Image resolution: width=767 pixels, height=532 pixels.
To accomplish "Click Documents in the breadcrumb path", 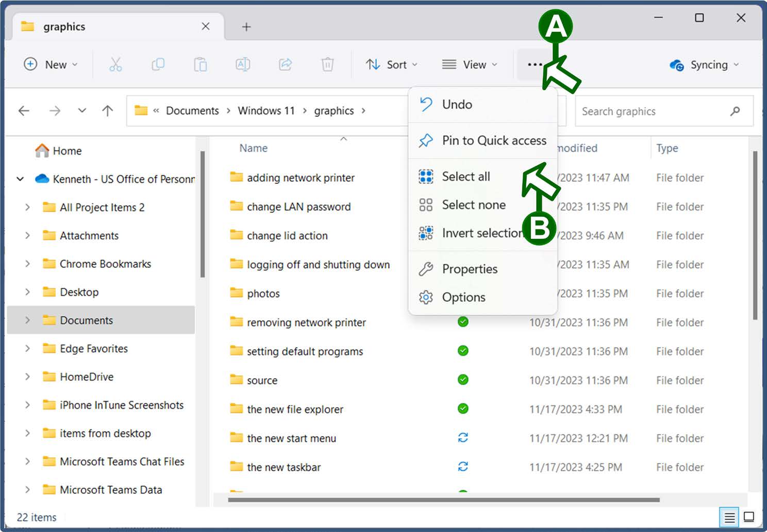I will point(192,111).
